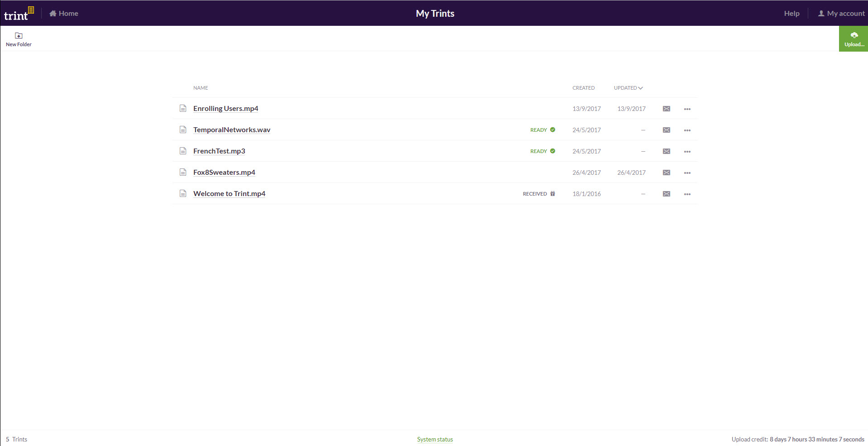Click email icon for Welcome to Trint.mp4

pyautogui.click(x=666, y=194)
